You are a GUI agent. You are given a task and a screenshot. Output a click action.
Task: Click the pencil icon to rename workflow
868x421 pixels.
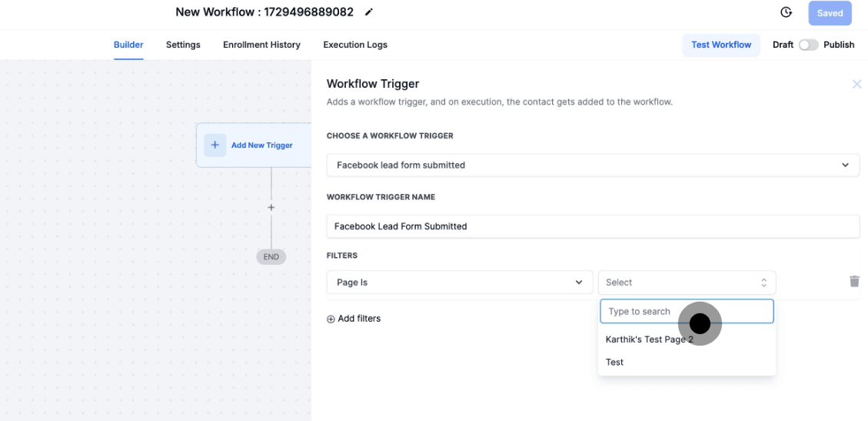369,12
